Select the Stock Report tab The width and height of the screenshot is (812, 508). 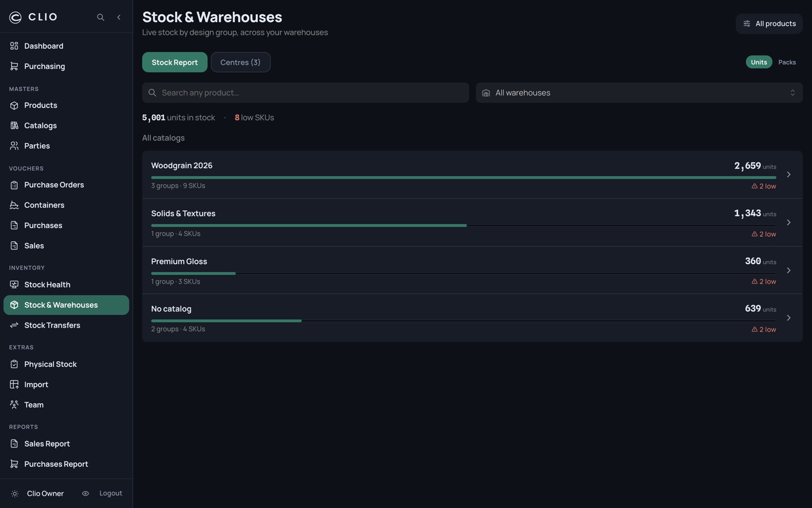175,62
